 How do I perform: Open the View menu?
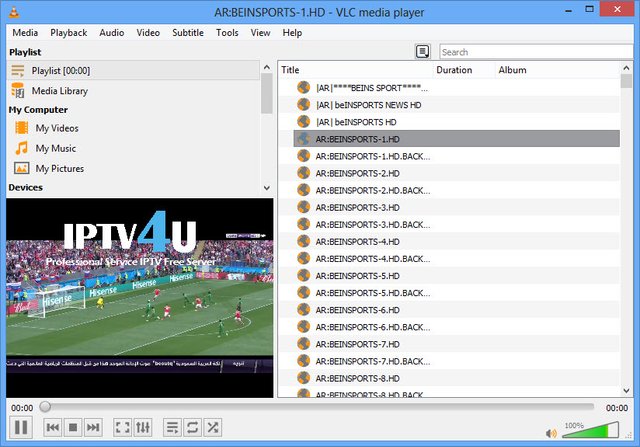[260, 33]
